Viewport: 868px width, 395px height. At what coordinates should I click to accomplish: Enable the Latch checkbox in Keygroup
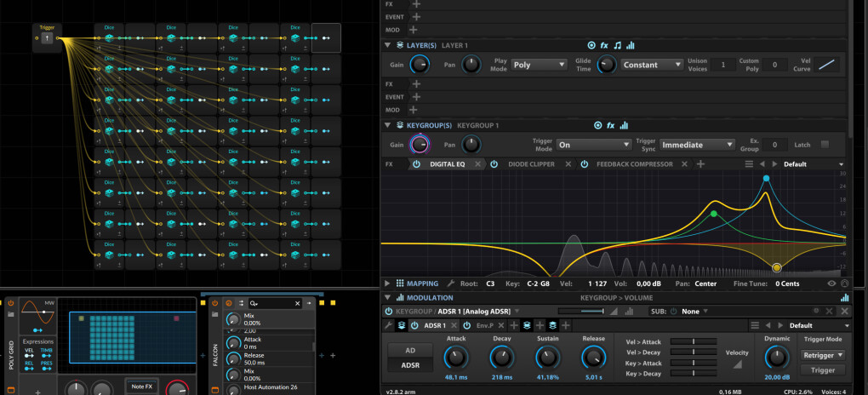click(x=825, y=145)
